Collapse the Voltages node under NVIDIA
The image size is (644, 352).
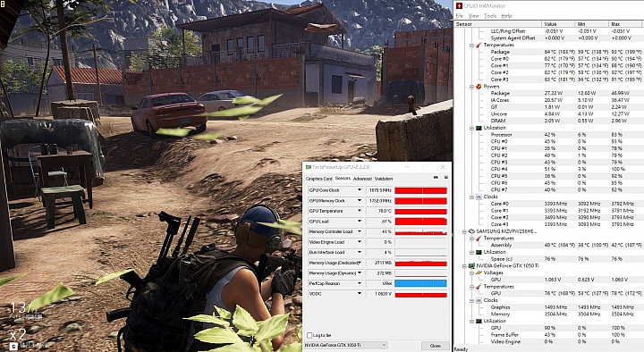(472, 272)
